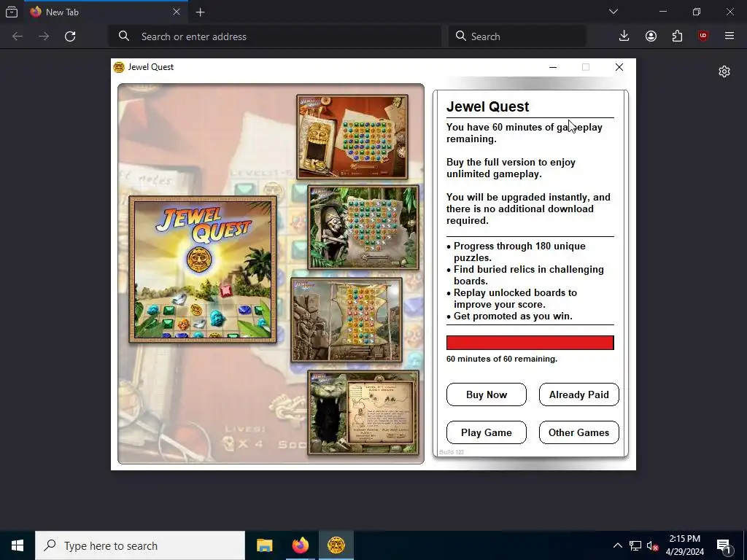Viewport: 747px width, 560px height.
Task: Click the Jewel Quest window title icon
Action: point(119,67)
